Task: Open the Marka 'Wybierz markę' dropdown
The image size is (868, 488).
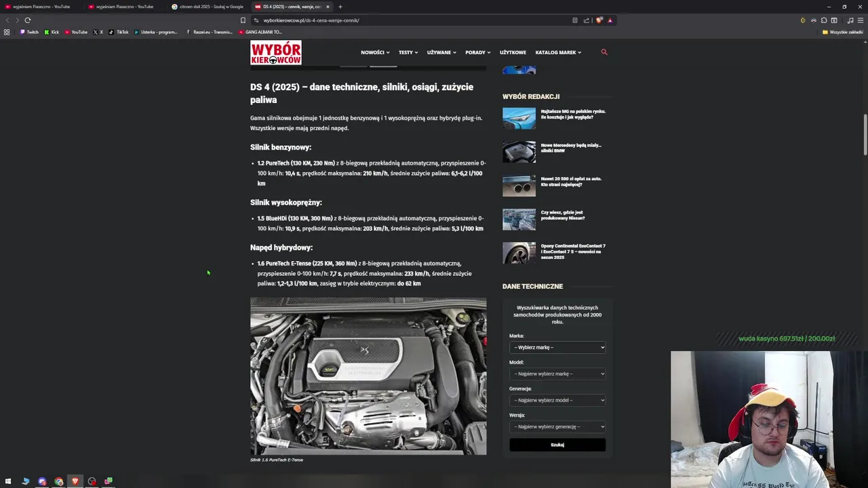Action: (557, 348)
